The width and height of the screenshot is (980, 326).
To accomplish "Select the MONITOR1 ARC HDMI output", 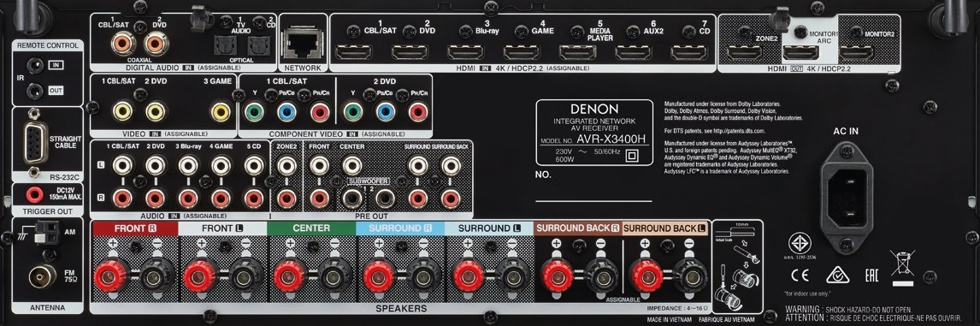I will tap(800, 52).
